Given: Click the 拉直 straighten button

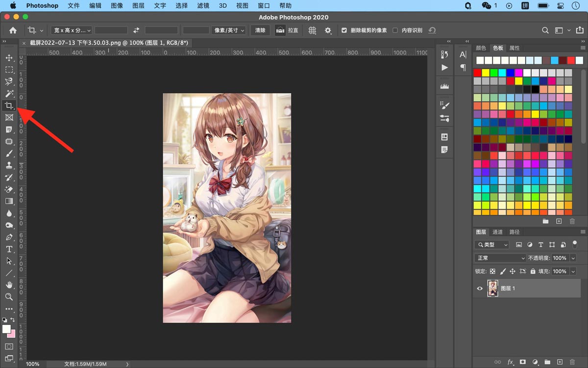Looking at the screenshot, I should coord(287,30).
